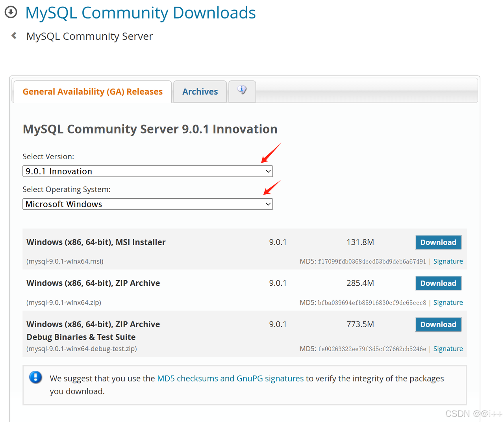Click the Debug Binaries & Test Suite label
The width and height of the screenshot is (504, 422).
[81, 337]
